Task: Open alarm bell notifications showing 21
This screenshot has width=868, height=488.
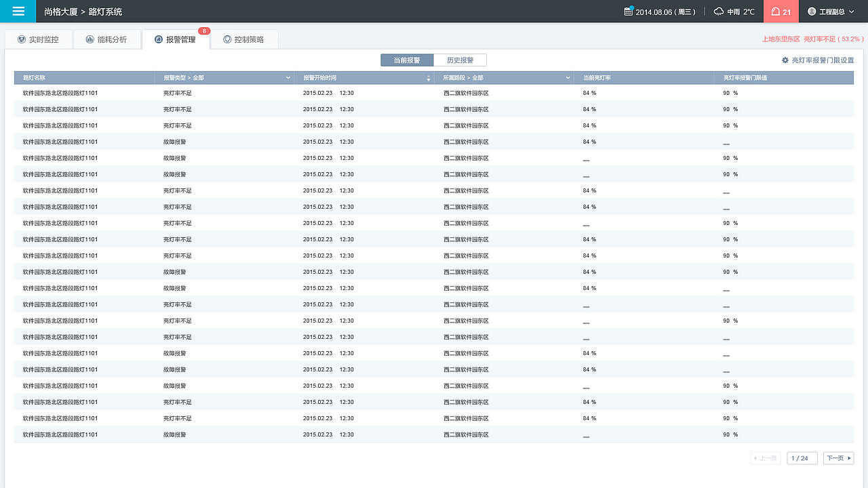Action: [781, 12]
